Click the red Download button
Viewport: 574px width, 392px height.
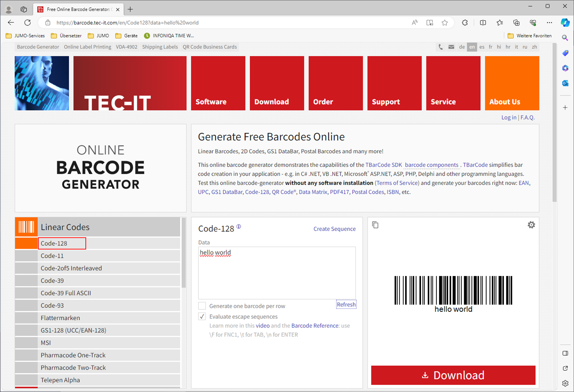click(x=453, y=375)
